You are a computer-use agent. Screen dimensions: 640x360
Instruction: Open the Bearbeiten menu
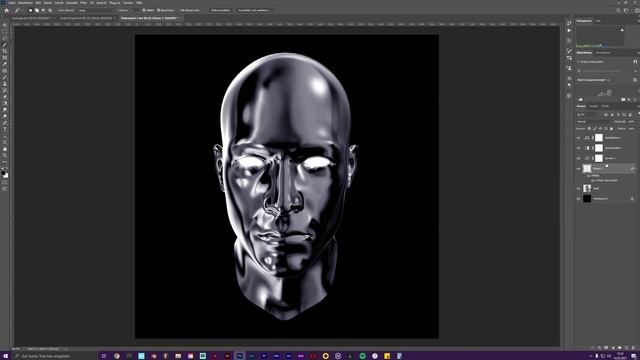tap(25, 3)
